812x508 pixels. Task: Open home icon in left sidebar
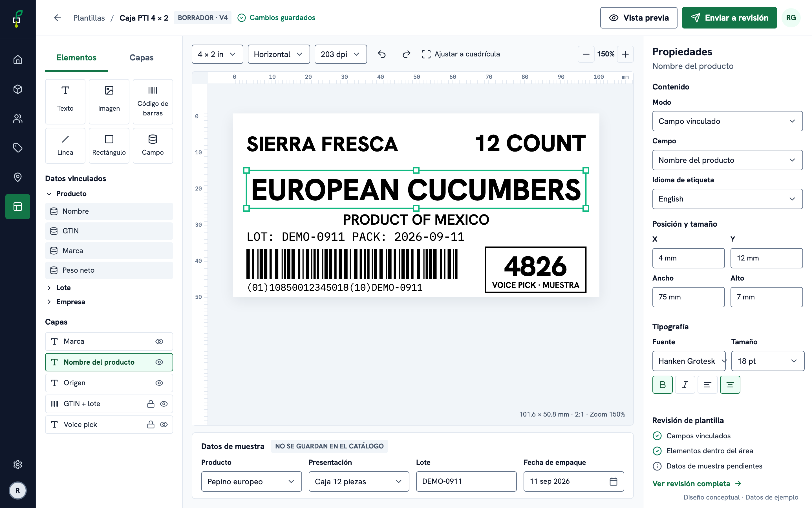tap(18, 60)
